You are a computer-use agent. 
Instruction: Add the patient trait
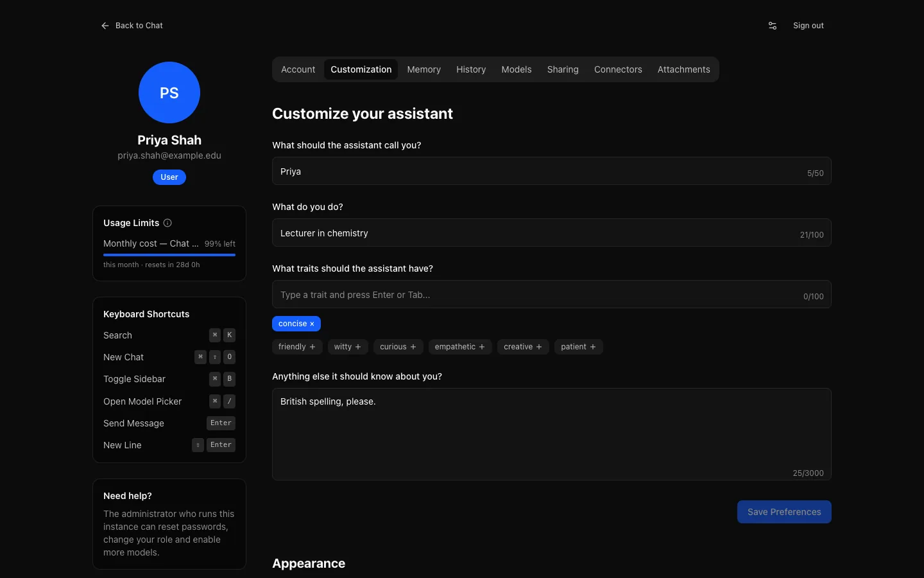coord(579,347)
